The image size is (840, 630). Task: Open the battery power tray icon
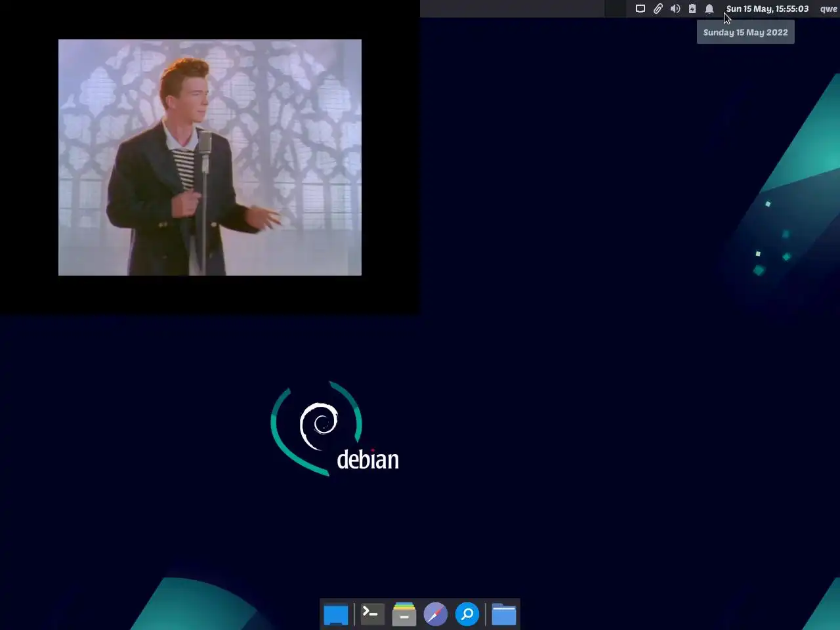[x=692, y=9]
